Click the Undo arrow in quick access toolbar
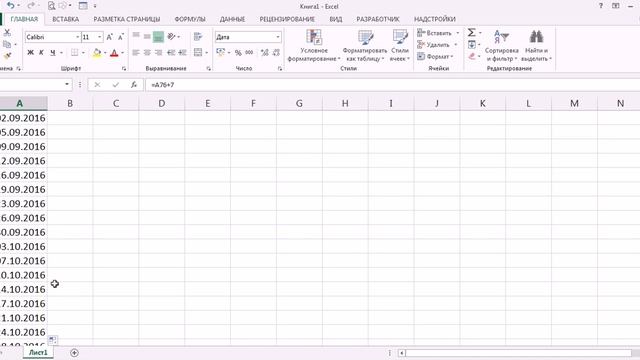640x360 pixels. [11, 6]
